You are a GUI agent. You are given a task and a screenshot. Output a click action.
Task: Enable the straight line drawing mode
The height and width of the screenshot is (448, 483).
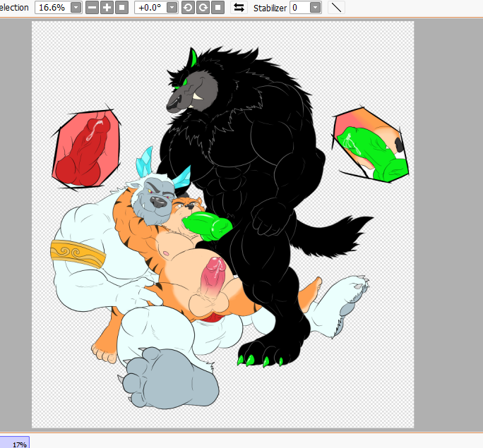click(337, 8)
